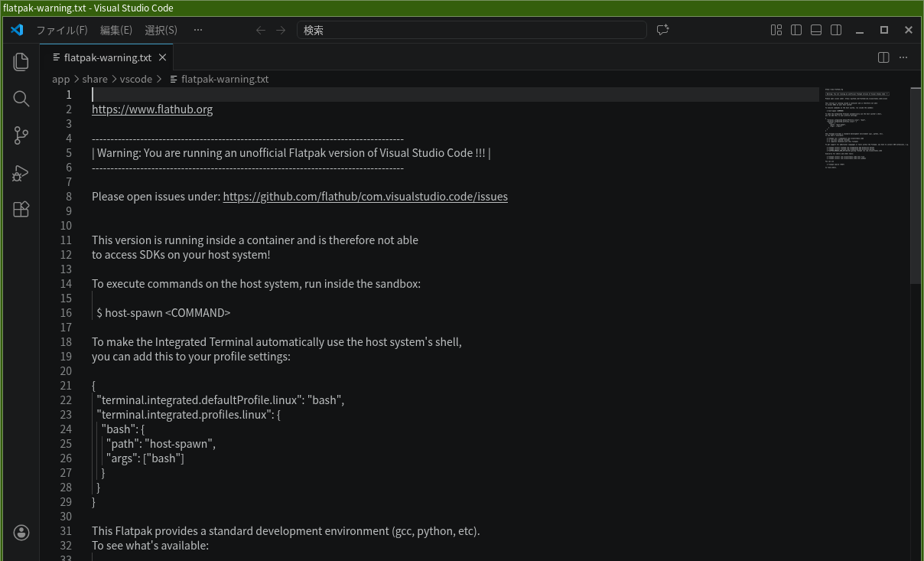Open the chat icon beside search box
924x561 pixels.
pos(663,30)
